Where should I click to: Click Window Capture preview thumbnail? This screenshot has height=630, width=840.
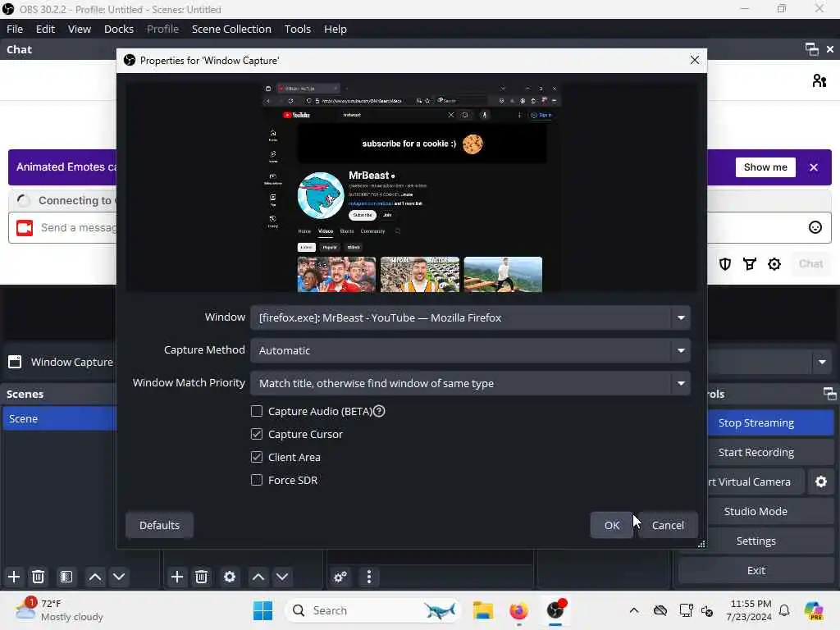point(412,186)
